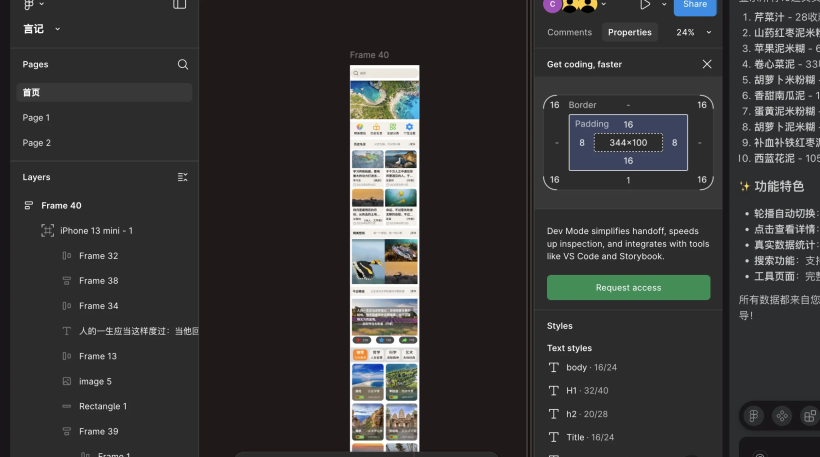820x457 pixels.
Task: Switch to the Comments tab
Action: click(x=569, y=32)
